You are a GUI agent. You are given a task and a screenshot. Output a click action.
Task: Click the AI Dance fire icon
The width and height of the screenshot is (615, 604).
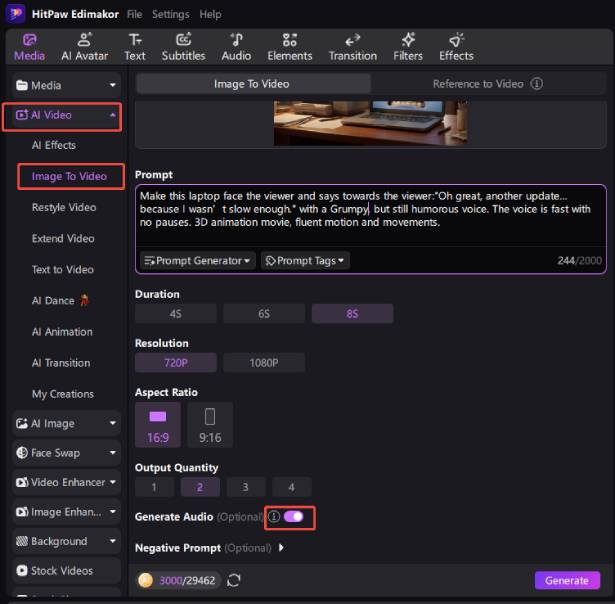tap(84, 300)
